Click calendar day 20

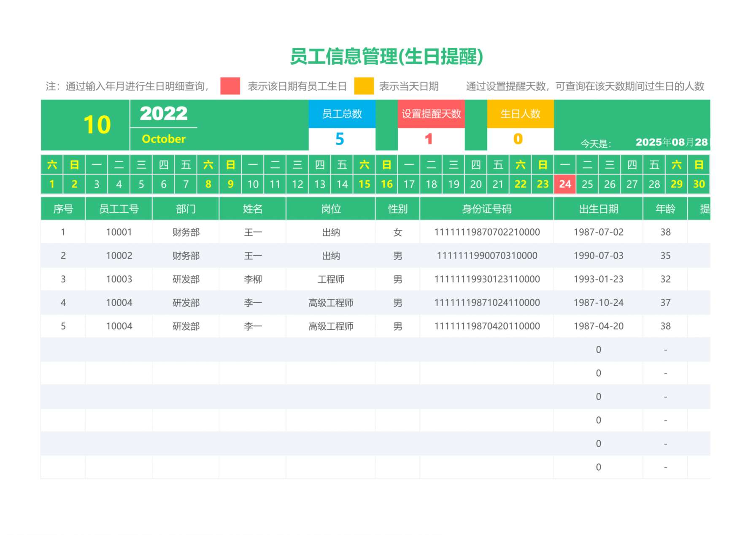[x=476, y=184]
